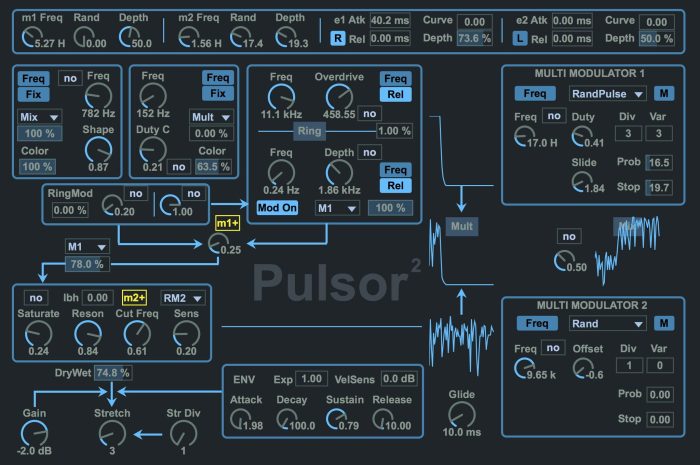Screen dimensions: 700x465
Task: Click the Reson knob showing 0.84
Action: tap(88, 334)
